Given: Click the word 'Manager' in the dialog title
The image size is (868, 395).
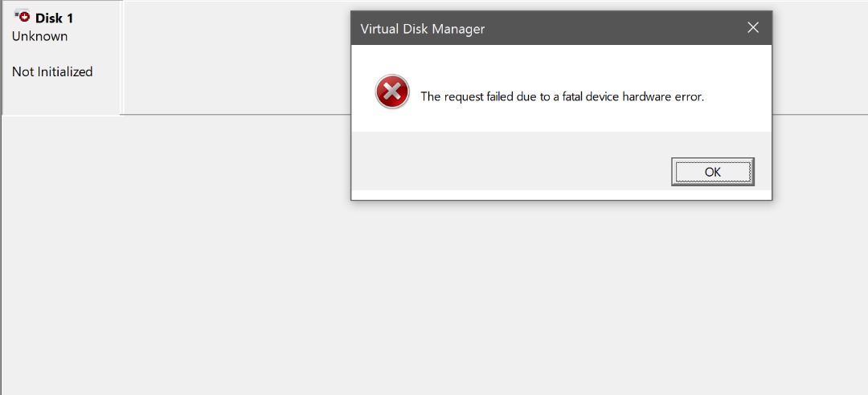Looking at the screenshot, I should tap(457, 29).
